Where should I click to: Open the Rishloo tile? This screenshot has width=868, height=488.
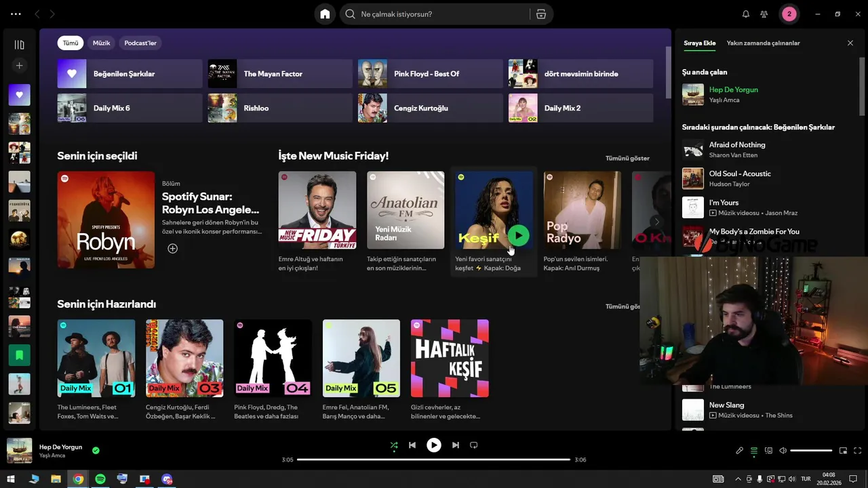[x=280, y=108]
